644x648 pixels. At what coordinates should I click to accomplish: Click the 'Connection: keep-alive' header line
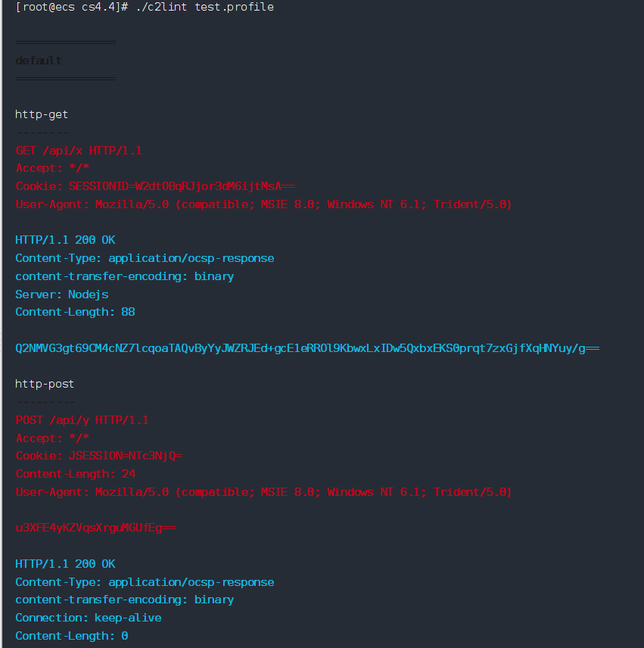[89, 618]
